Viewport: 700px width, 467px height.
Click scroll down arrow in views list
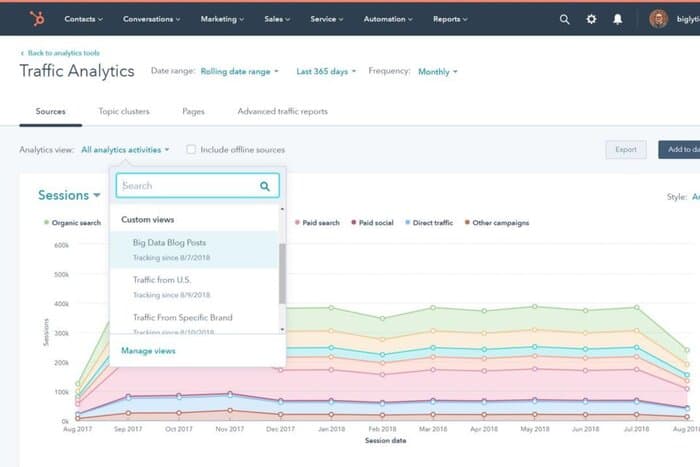(282, 329)
